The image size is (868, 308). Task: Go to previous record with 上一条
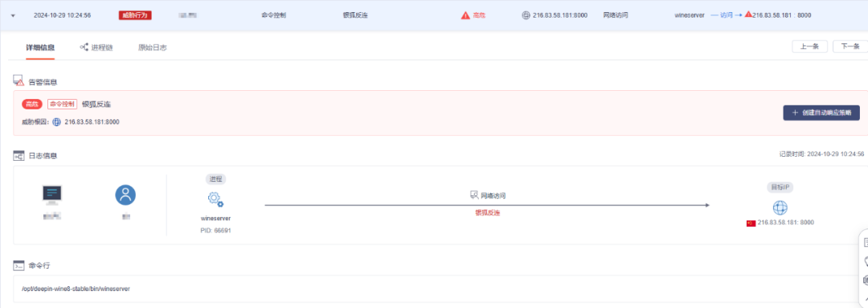pyautogui.click(x=810, y=47)
